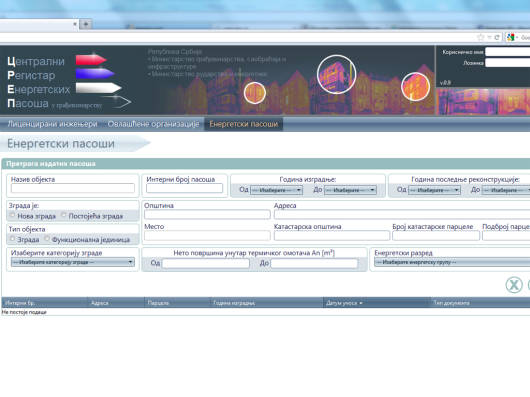Select the Нова зграда radio button
Screen dimensions: 530x397
pyautogui.click(x=13, y=215)
